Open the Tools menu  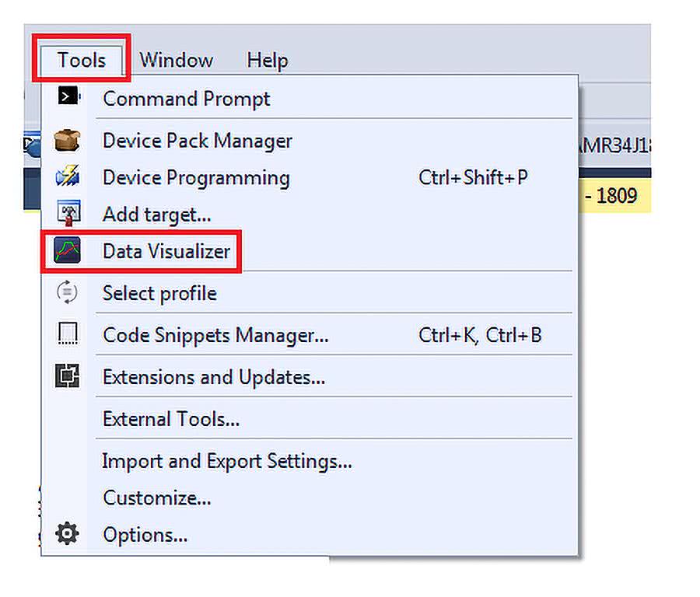point(81,60)
